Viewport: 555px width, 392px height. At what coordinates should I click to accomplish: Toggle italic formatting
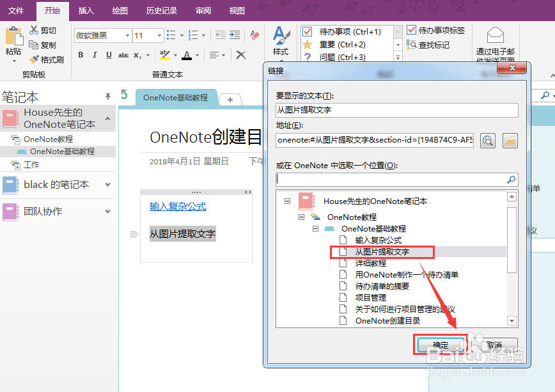pyautogui.click(x=95, y=55)
